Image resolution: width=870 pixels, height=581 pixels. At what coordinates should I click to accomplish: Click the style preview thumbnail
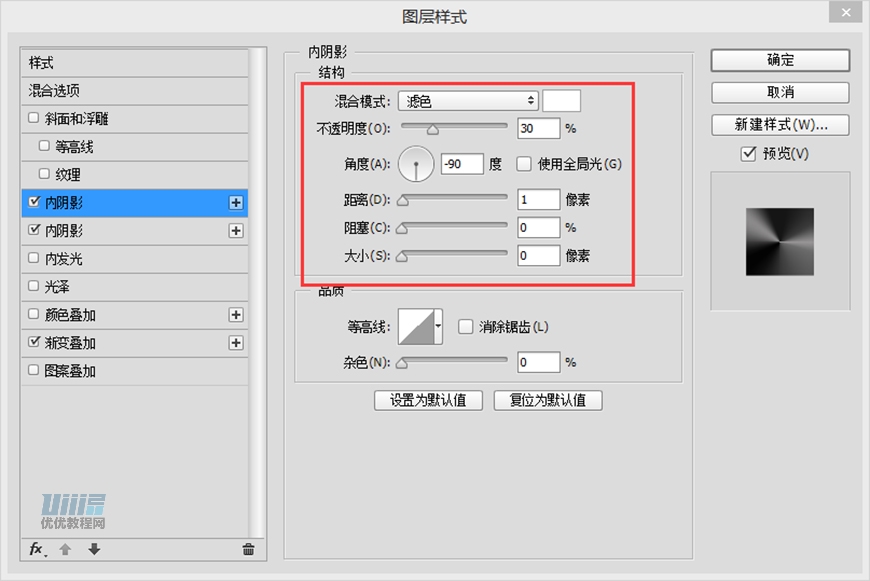pyautogui.click(x=780, y=241)
